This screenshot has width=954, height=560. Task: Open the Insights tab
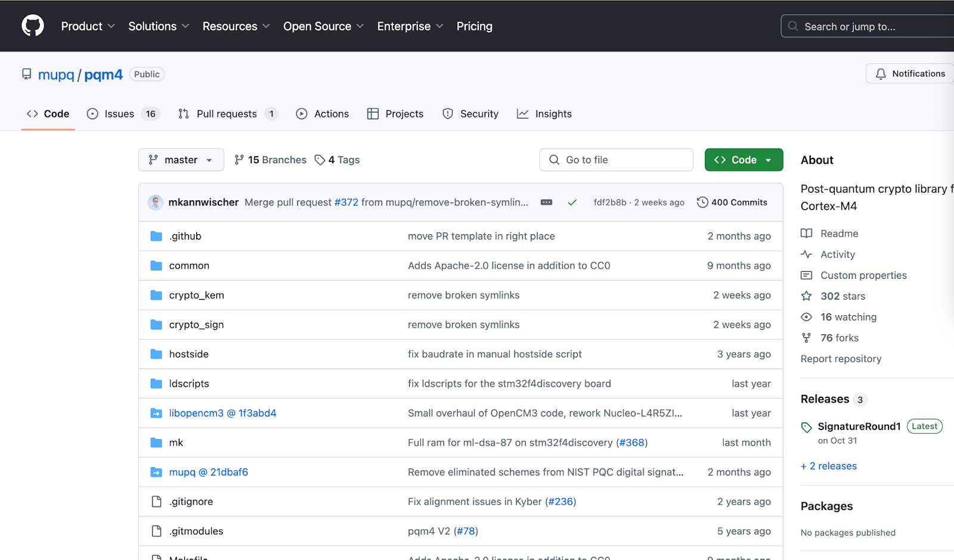pyautogui.click(x=544, y=113)
